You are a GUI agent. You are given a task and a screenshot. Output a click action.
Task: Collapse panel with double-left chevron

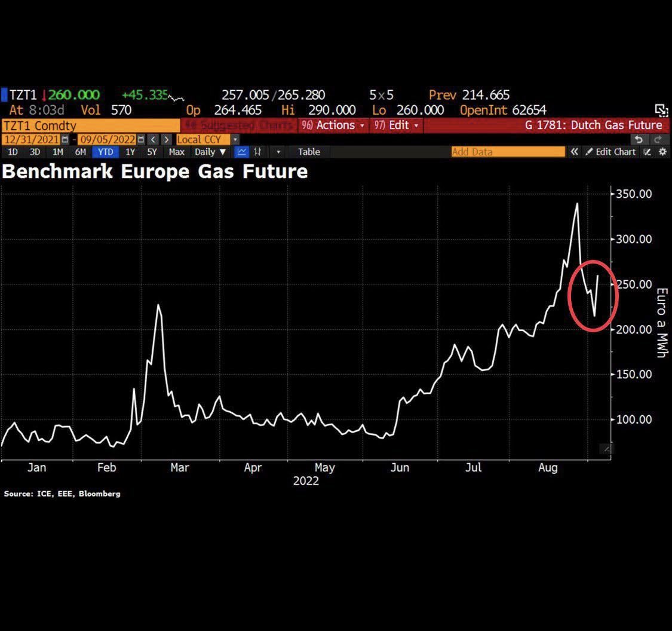(x=574, y=152)
